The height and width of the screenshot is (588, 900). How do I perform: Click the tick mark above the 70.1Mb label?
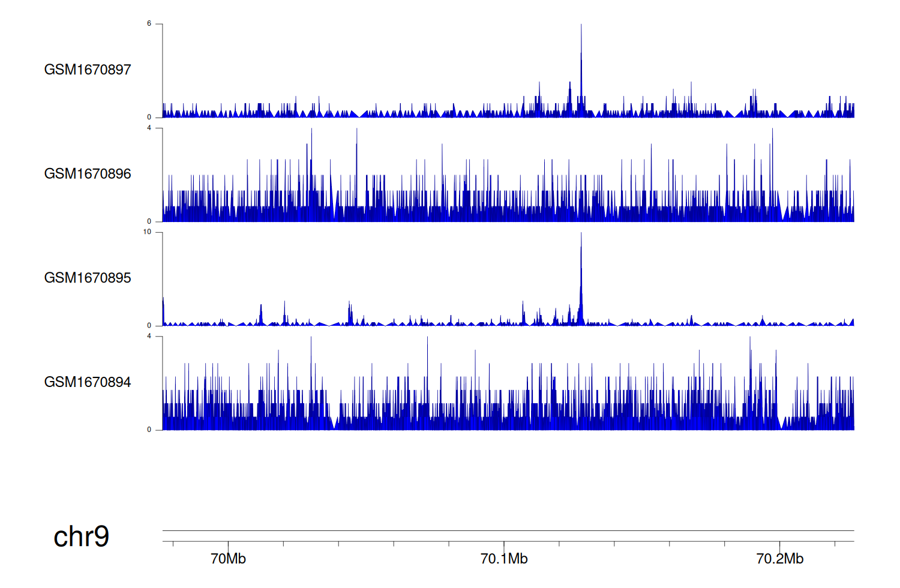pyautogui.click(x=504, y=545)
